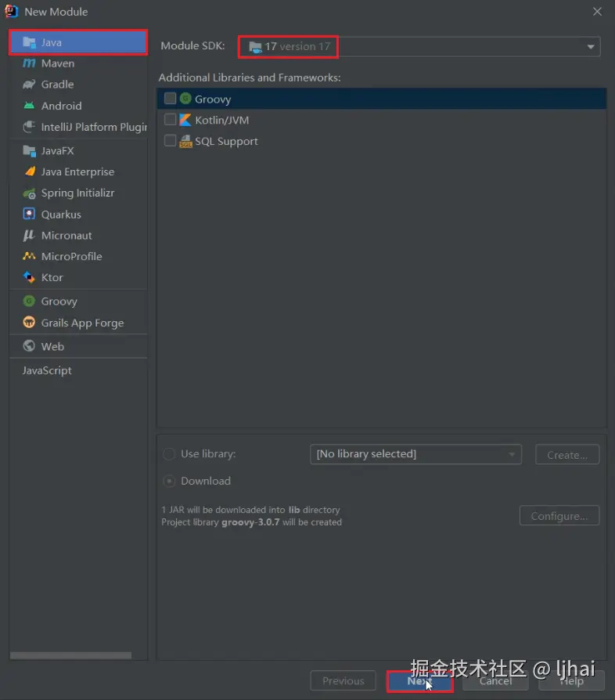Choose Java Enterprise module type
This screenshot has height=700, width=615.
click(78, 172)
